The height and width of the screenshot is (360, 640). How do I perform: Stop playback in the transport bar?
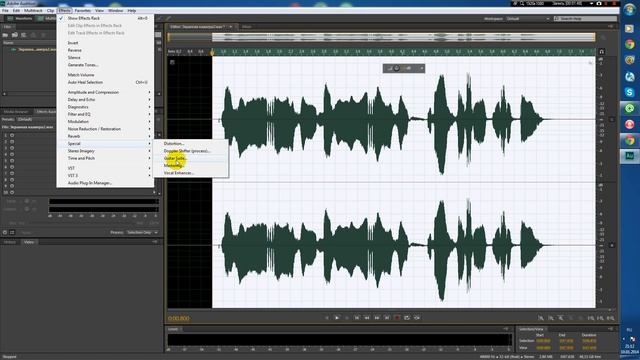tap(327, 318)
